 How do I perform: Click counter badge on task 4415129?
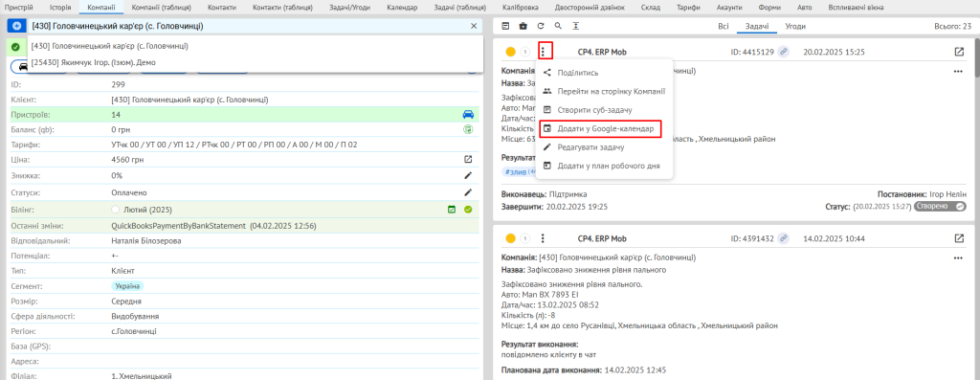pyautogui.click(x=525, y=52)
